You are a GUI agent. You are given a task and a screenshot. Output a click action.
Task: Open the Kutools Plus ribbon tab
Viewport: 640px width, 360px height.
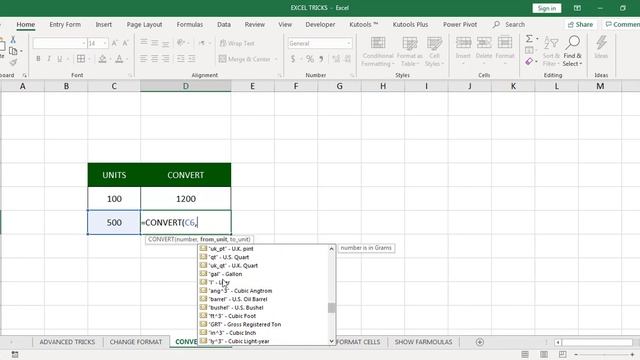pyautogui.click(x=410, y=24)
